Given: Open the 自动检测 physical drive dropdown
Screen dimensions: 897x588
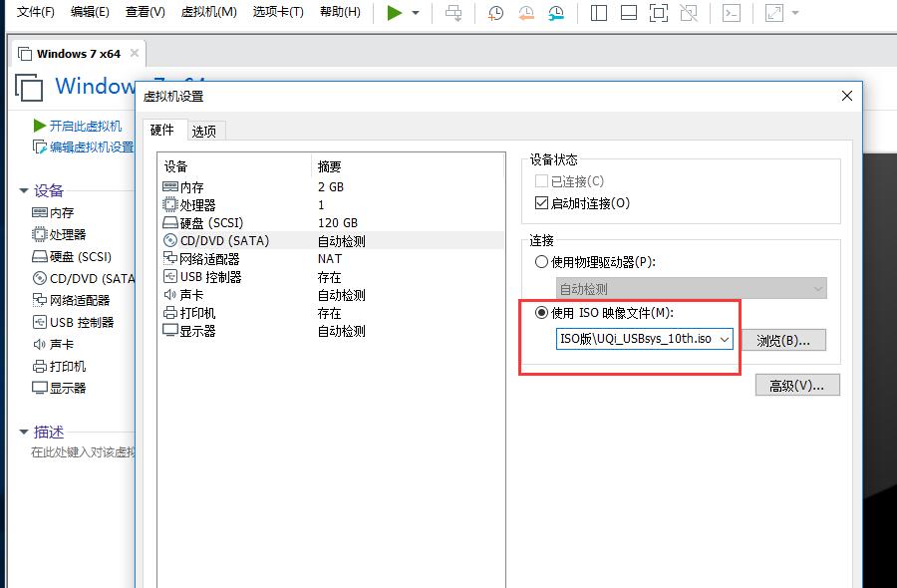Looking at the screenshot, I should coord(691,288).
